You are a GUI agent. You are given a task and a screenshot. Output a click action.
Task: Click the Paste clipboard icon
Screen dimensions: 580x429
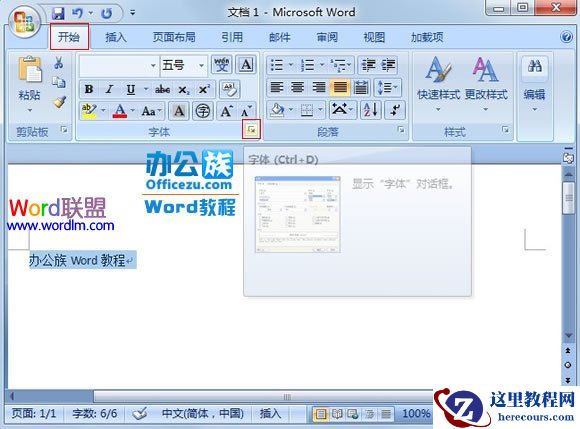click(29, 69)
